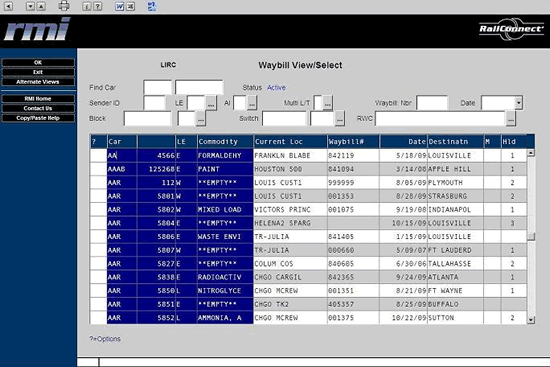550x367 pixels.
Task: Click HELENA2 SPARG location cell
Action: (x=290, y=223)
